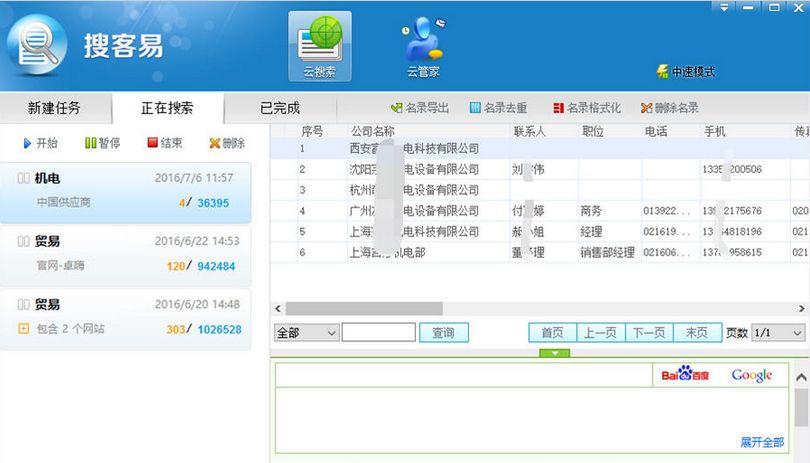This screenshot has height=463, width=810.
Task: Click the 名录导出 export icon
Action: click(397, 108)
